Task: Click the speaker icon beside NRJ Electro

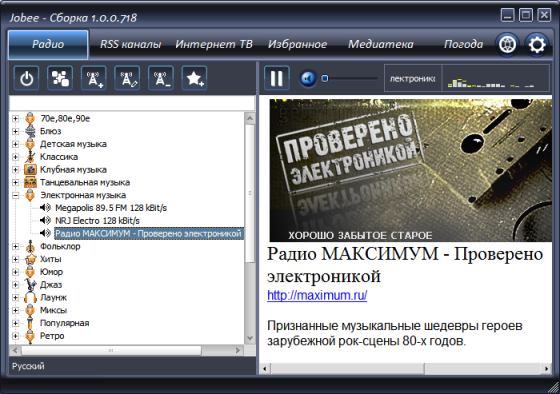Action: point(45,221)
